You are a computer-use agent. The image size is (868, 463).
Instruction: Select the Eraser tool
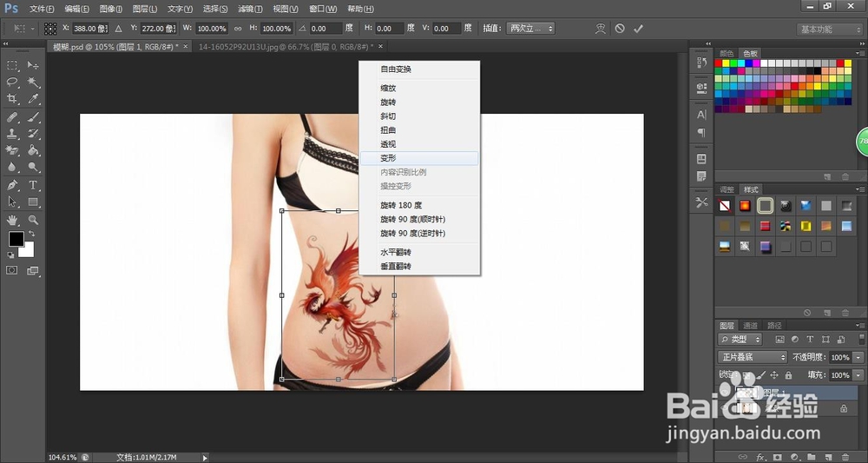click(12, 150)
